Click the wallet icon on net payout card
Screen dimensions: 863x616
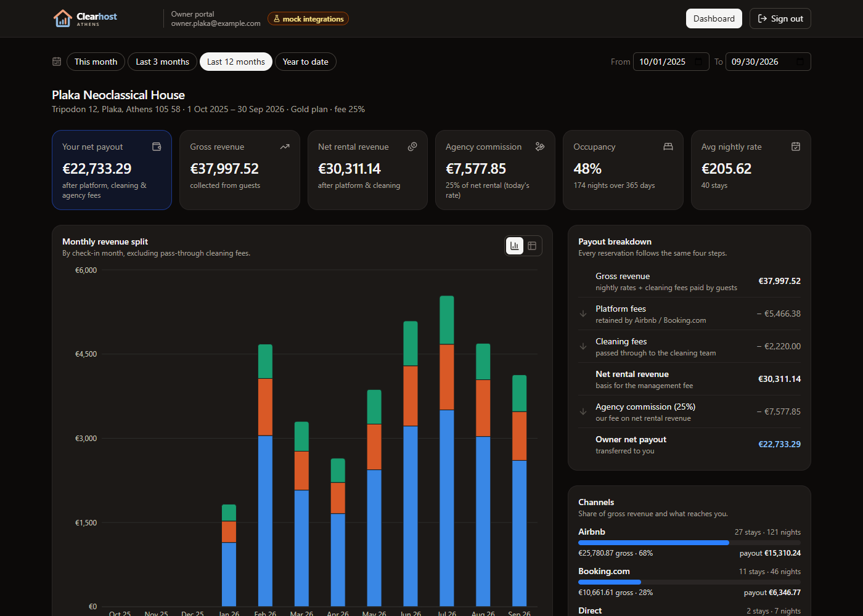[x=157, y=147]
